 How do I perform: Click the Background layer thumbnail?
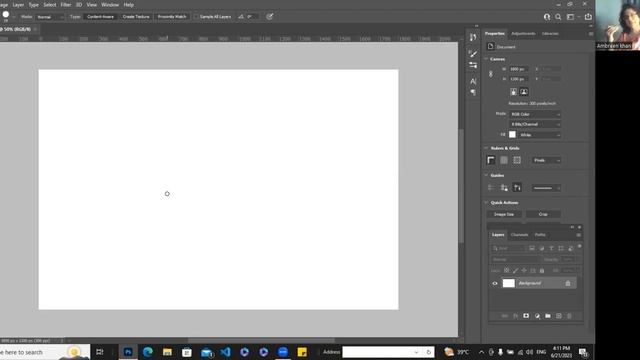tap(508, 283)
